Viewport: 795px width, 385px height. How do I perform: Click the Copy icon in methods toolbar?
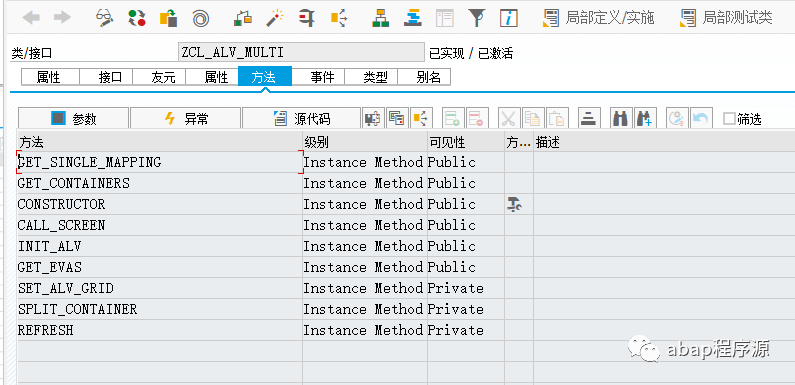pyautogui.click(x=532, y=119)
